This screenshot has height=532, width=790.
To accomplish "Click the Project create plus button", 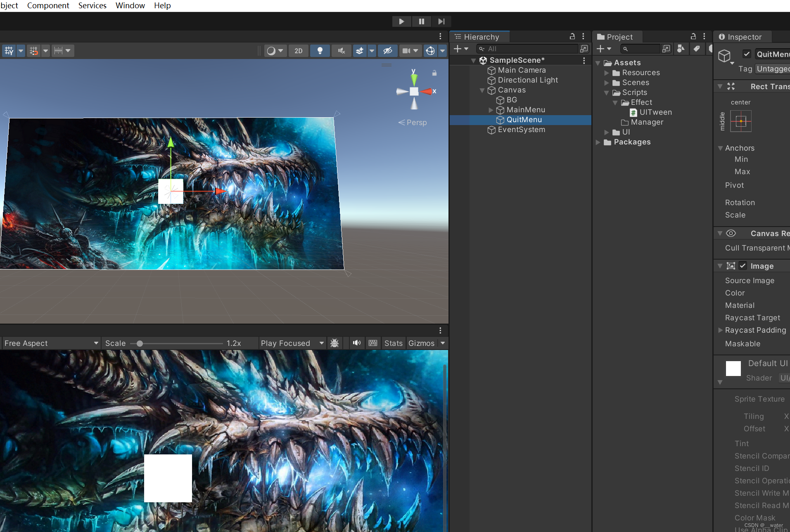I will pos(604,49).
